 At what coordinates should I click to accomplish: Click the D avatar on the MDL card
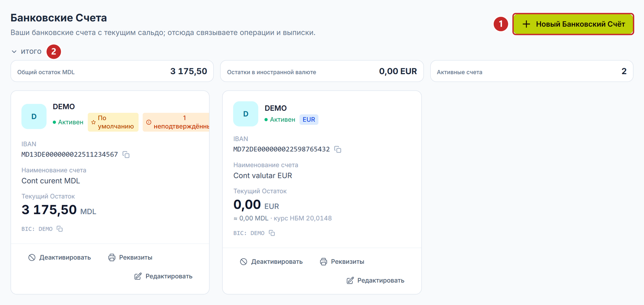tap(34, 117)
